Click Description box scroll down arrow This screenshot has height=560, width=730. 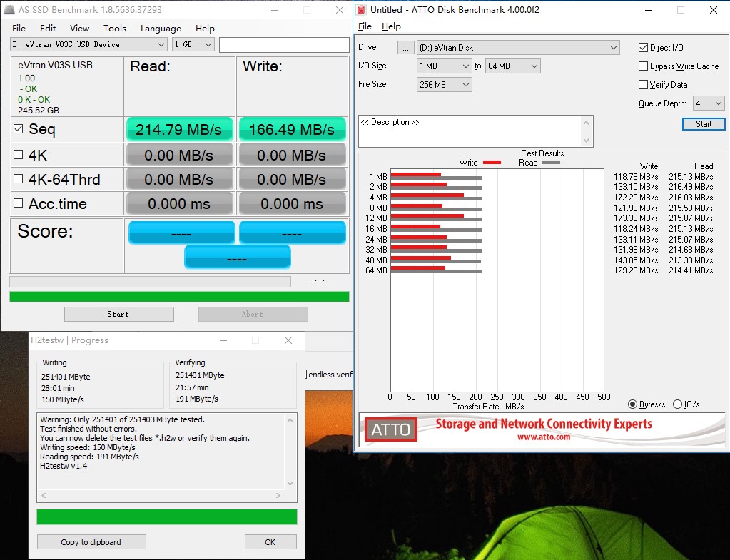pos(586,140)
